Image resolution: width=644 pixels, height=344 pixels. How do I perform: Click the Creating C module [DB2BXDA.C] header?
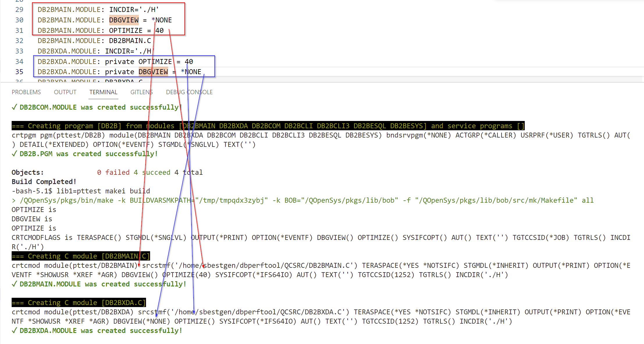79,302
